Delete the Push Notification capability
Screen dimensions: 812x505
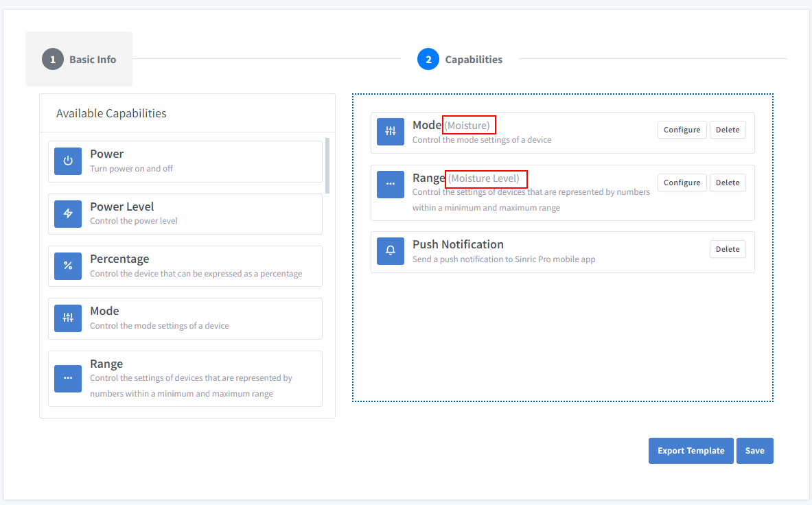point(728,248)
